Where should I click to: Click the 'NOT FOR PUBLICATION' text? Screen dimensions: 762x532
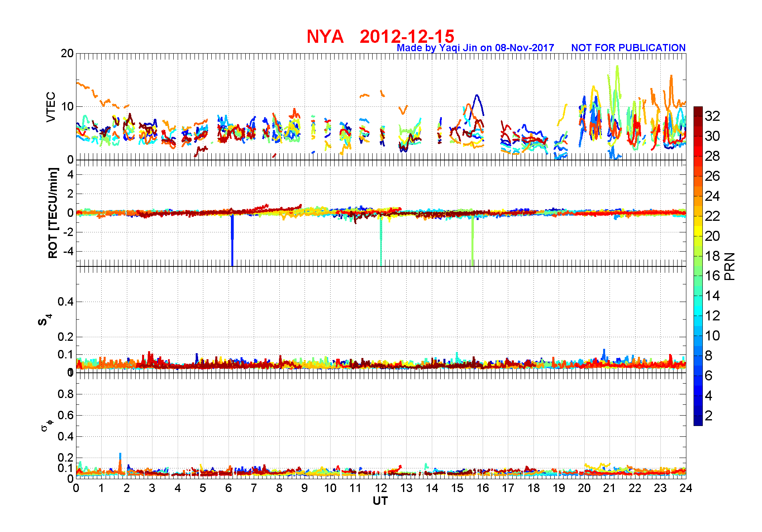tap(628, 48)
